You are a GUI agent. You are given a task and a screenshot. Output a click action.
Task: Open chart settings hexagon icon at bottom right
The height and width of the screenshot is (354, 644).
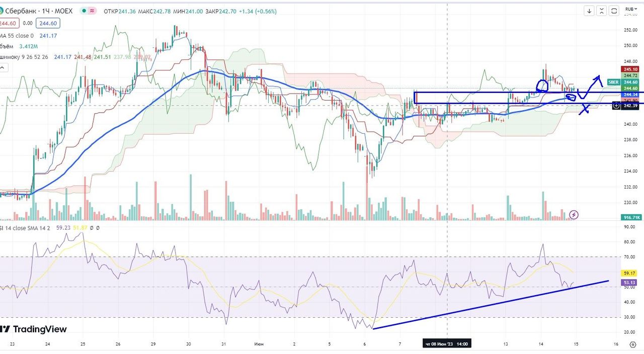633,344
